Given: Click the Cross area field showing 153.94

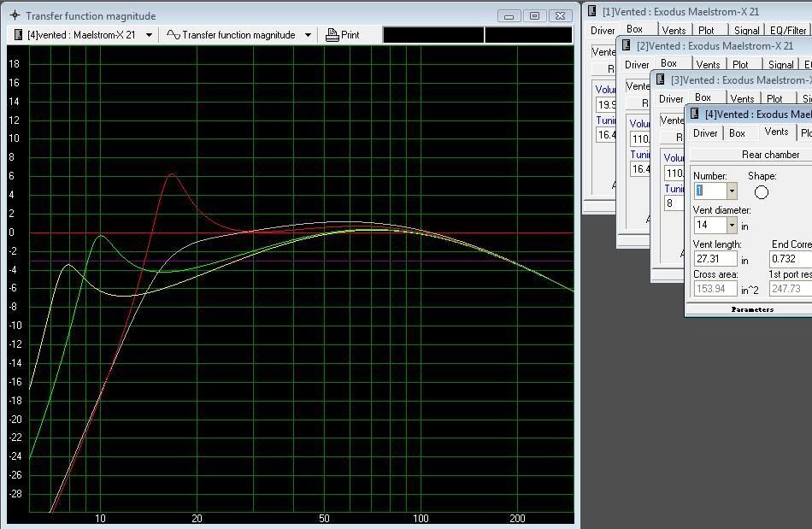Looking at the screenshot, I should tap(715, 289).
